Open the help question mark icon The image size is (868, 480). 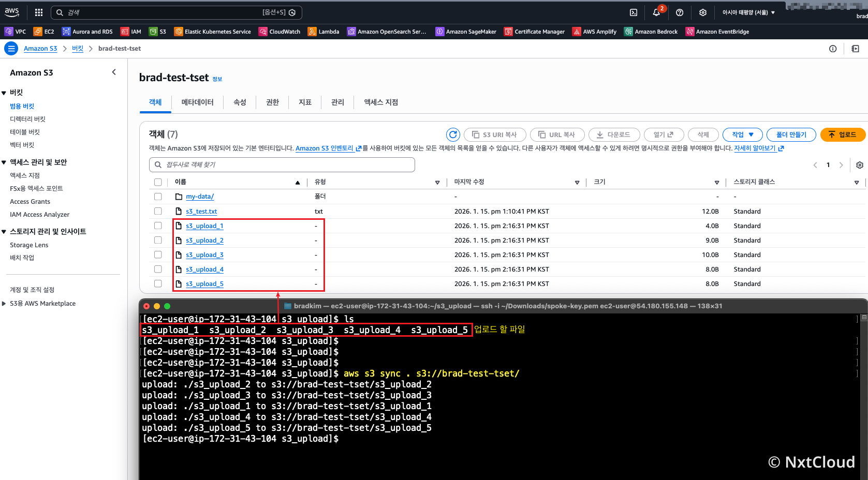[680, 12]
